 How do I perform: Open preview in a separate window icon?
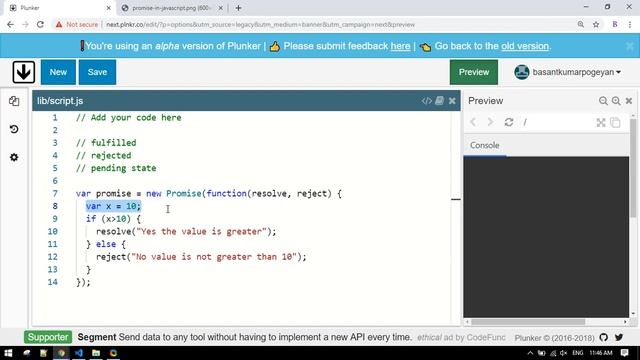coord(615,122)
